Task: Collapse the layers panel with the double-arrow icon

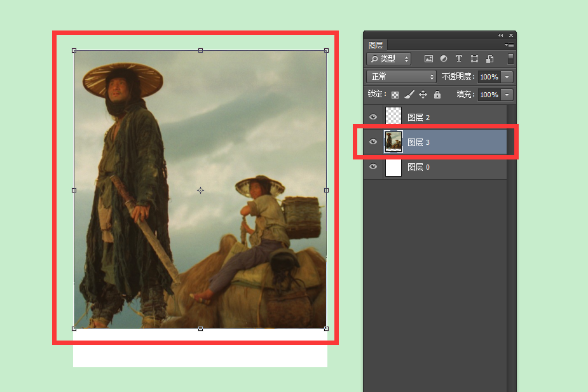Action: pos(501,35)
